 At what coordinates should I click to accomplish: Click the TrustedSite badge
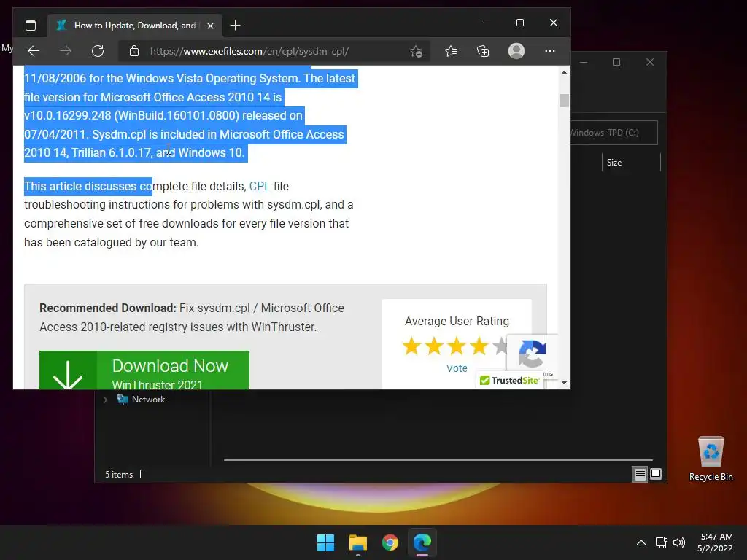[509, 381]
